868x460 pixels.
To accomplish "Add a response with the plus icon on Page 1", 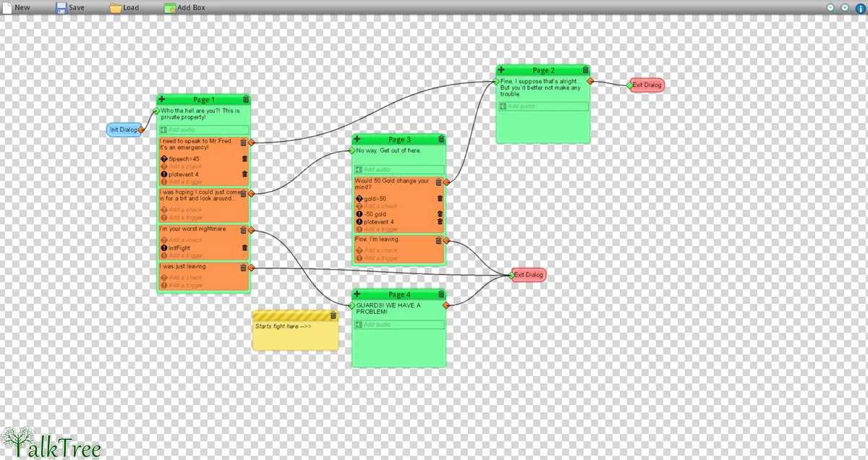I will tap(161, 99).
